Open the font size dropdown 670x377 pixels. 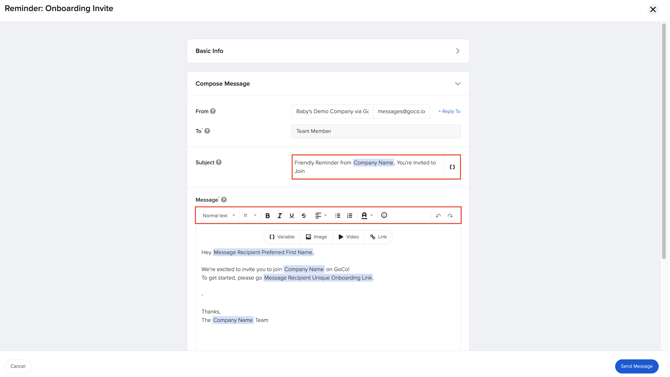(x=250, y=215)
